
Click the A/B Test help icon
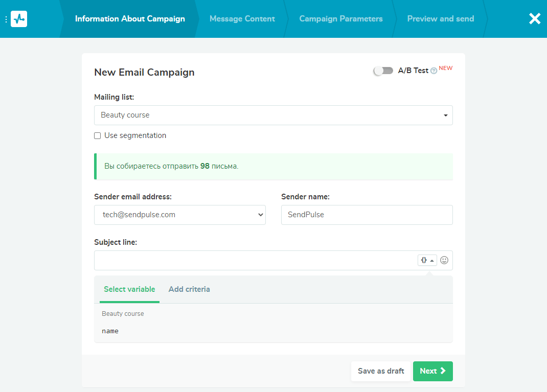point(434,71)
